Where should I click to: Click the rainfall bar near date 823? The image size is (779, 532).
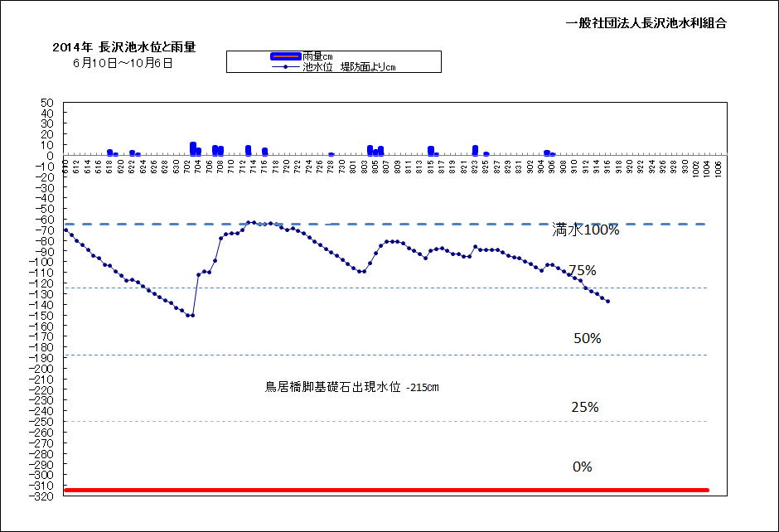click(475, 150)
